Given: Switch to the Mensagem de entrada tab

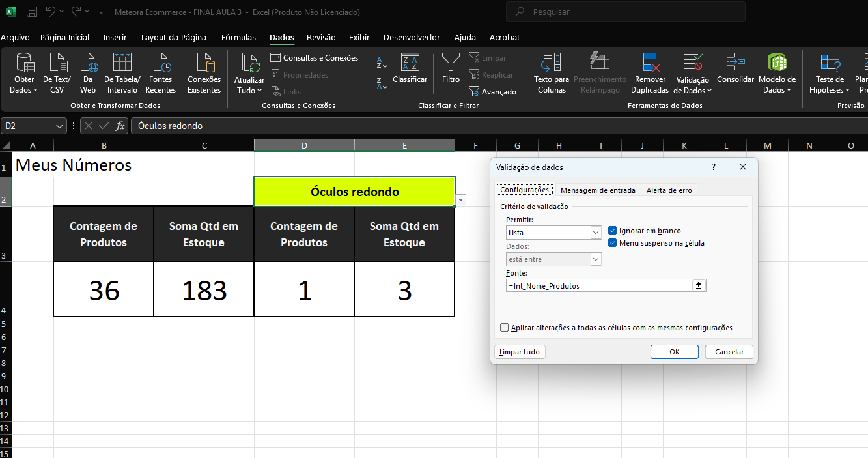Looking at the screenshot, I should (x=598, y=190).
